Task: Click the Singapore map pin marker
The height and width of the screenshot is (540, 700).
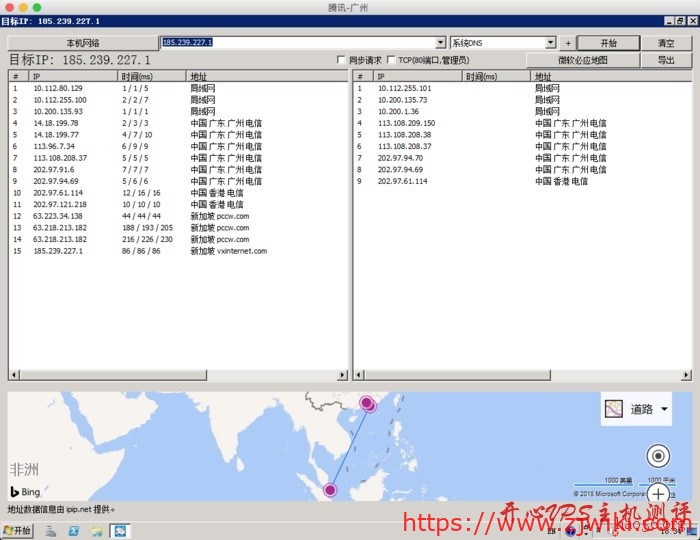Action: pyautogui.click(x=330, y=490)
